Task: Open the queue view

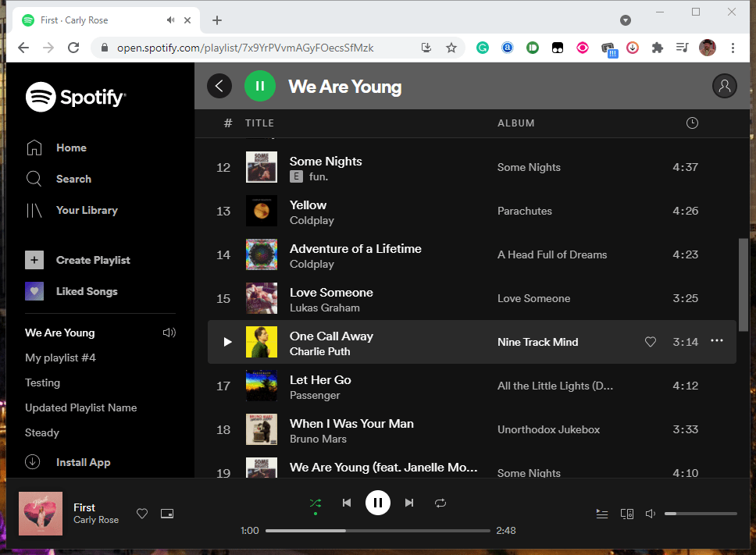Action: [602, 514]
